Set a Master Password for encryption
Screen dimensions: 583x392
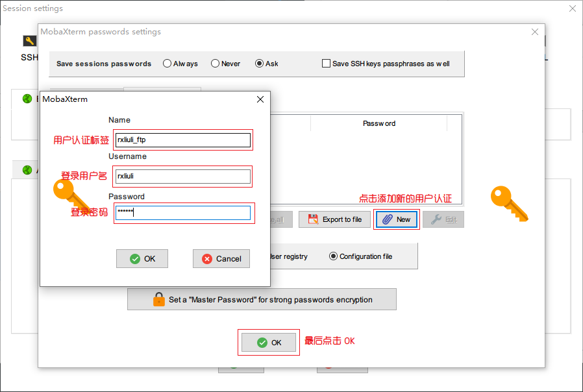262,299
